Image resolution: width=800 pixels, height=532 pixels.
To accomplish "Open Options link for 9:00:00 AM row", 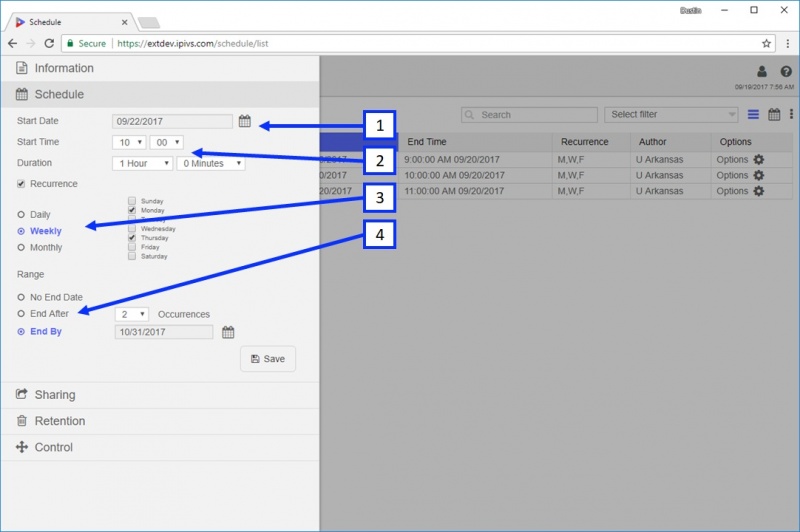I will coord(732,160).
